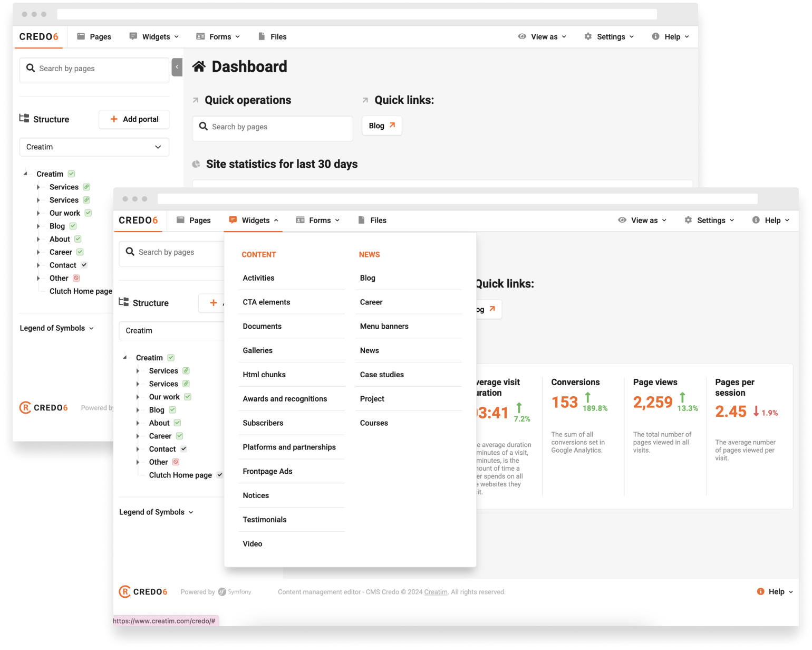Click Services link-type icon, first row, front tree
Image resolution: width=812 pixels, height=650 pixels.
[186, 370]
